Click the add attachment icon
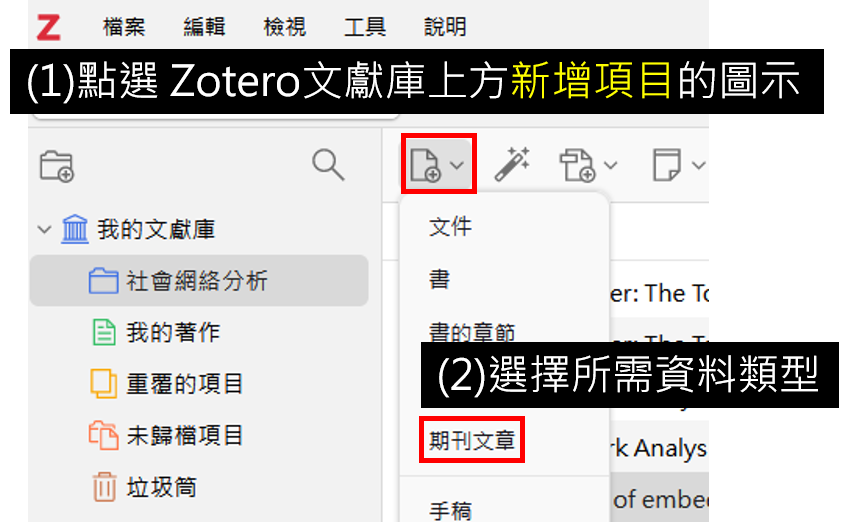 pyautogui.click(x=577, y=165)
